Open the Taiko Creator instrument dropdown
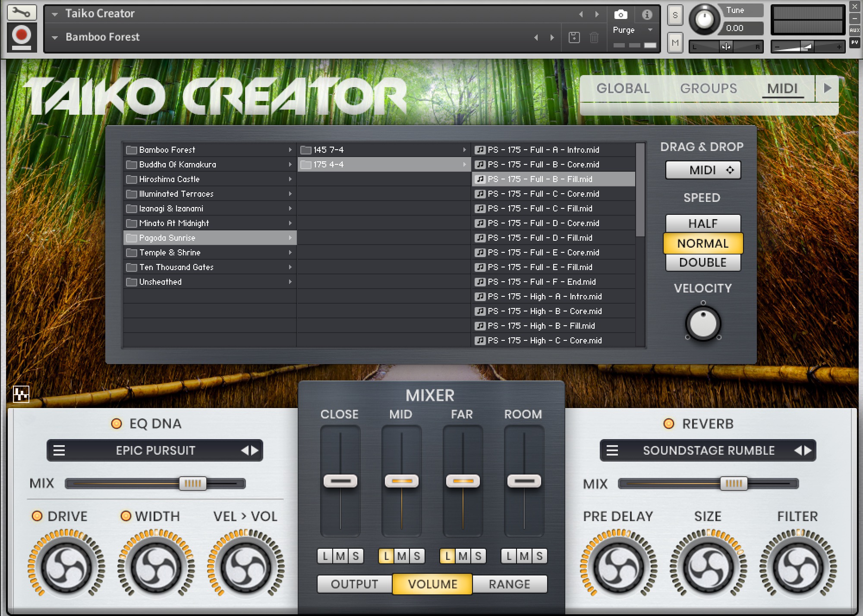Image resolution: width=863 pixels, height=616 pixels. (x=55, y=14)
